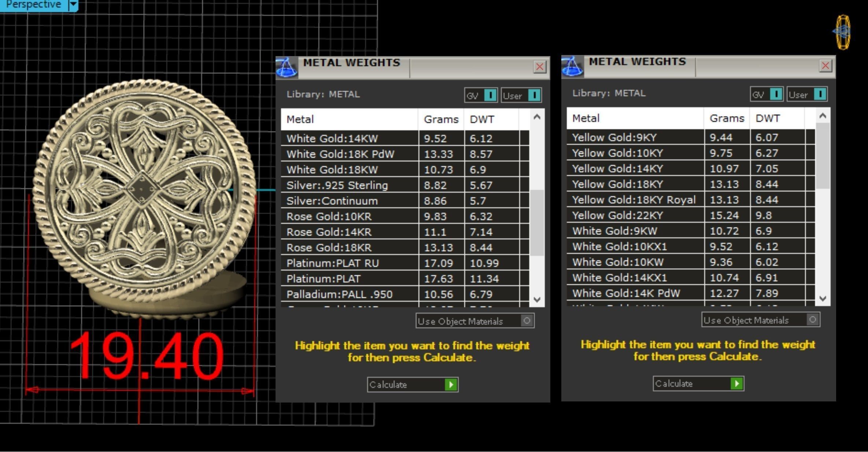Click the gold ring gumball icon top right
Image resolution: width=868 pixels, height=452 pixels.
(x=843, y=32)
